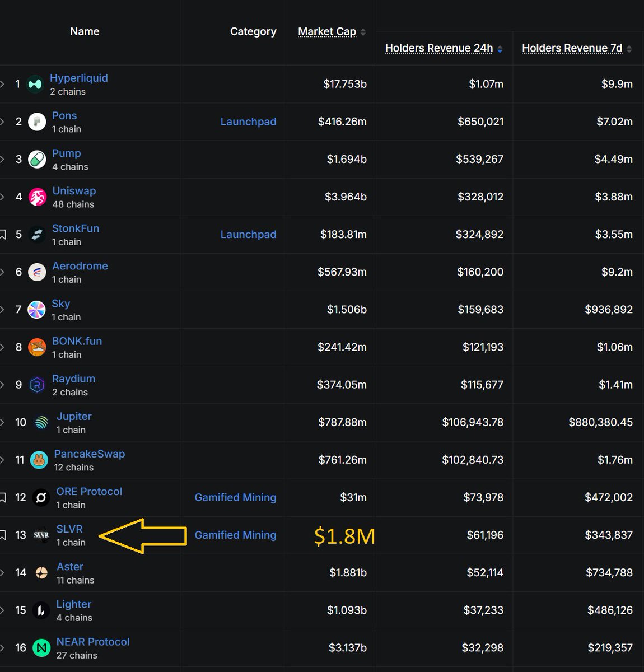
Task: Expand the BONK.fun row chevron
Action: (2, 347)
